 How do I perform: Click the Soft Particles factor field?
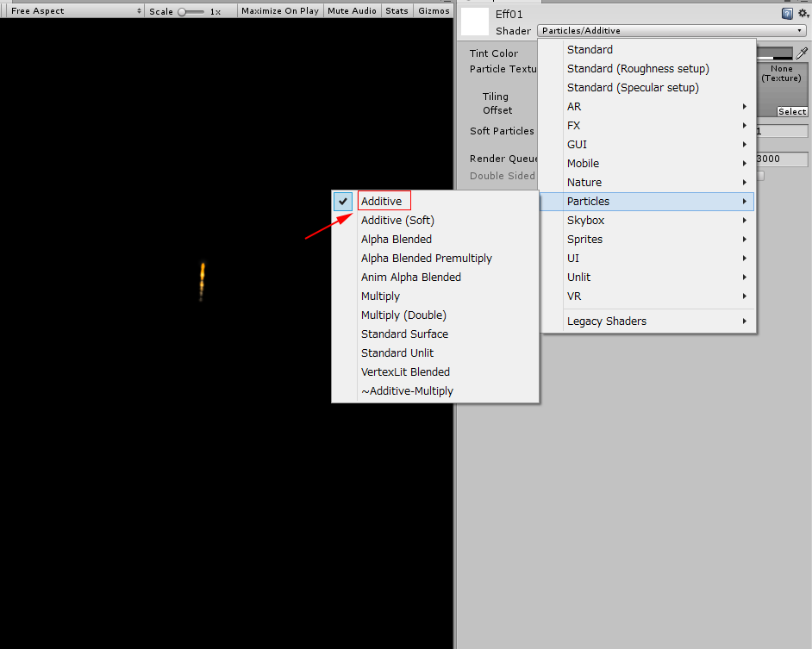click(782, 131)
